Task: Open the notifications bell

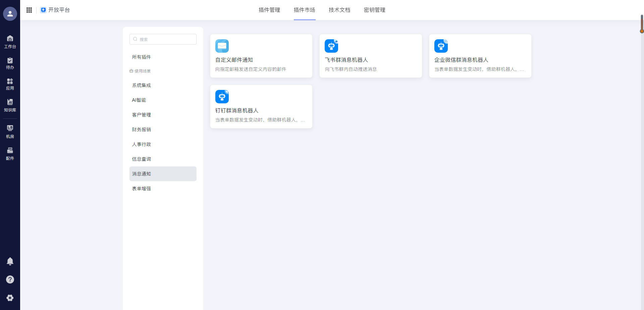Action: point(10,261)
